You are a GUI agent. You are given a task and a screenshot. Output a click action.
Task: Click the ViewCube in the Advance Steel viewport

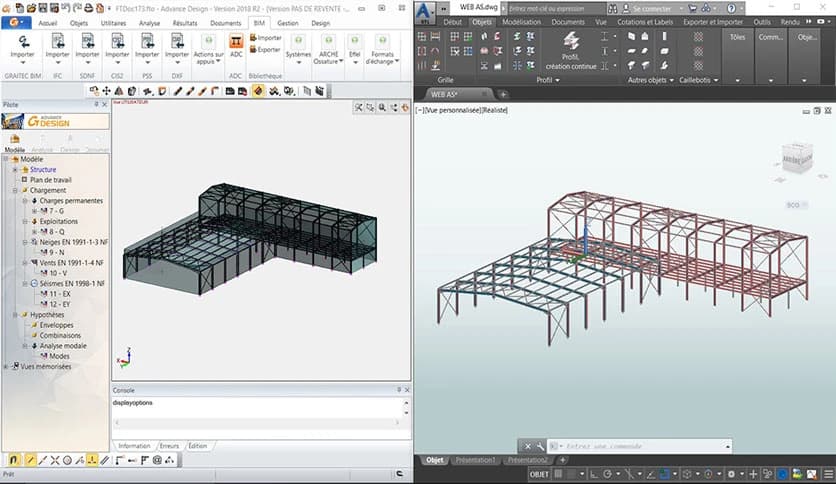(x=797, y=158)
